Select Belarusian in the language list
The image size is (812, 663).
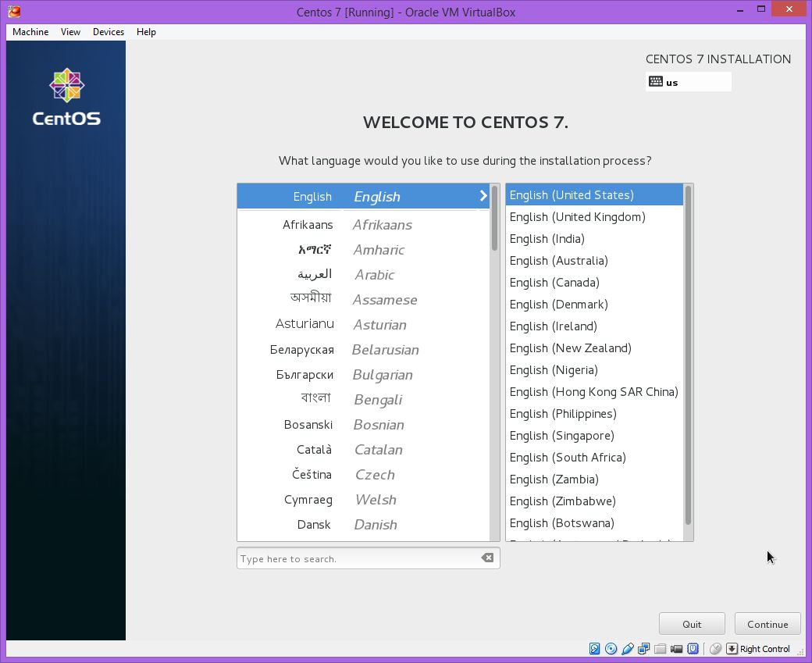363,350
